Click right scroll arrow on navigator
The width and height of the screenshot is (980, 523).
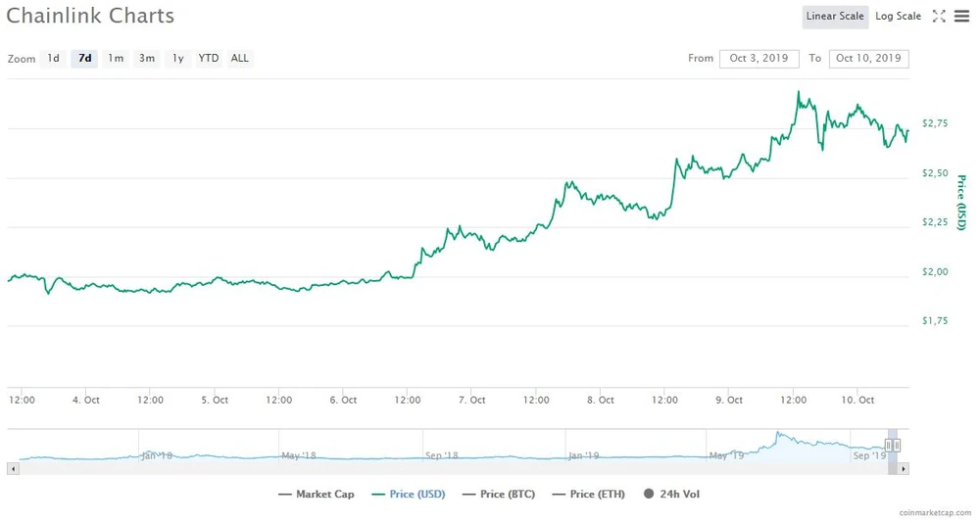(x=904, y=468)
